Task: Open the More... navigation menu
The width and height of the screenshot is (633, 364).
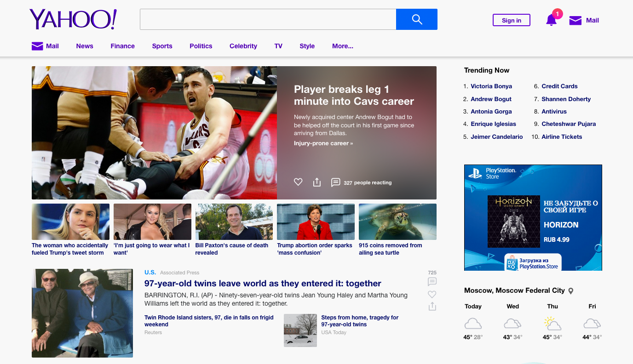Action: pyautogui.click(x=343, y=46)
